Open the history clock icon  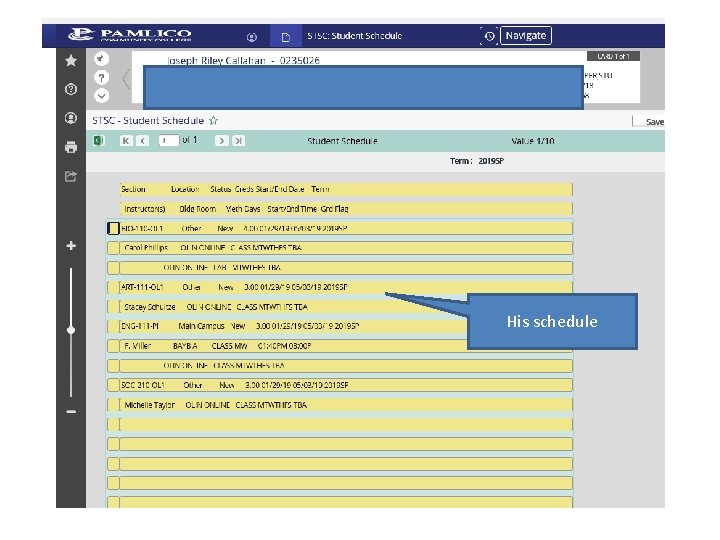(489, 36)
